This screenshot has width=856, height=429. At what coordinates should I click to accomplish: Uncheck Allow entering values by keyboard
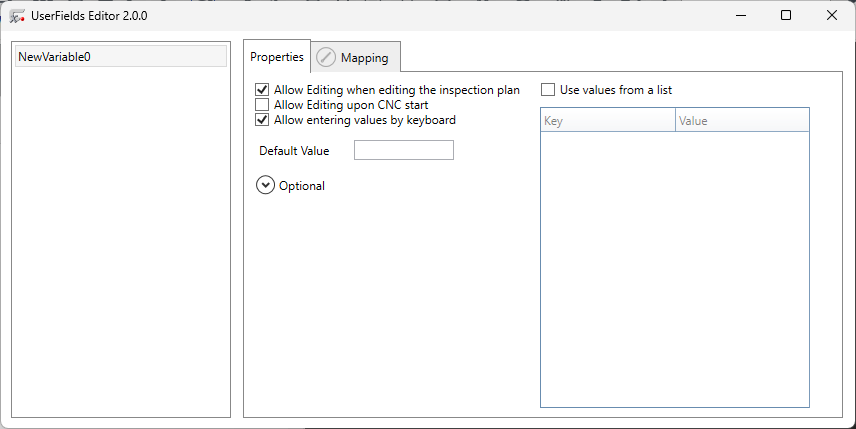coord(262,120)
